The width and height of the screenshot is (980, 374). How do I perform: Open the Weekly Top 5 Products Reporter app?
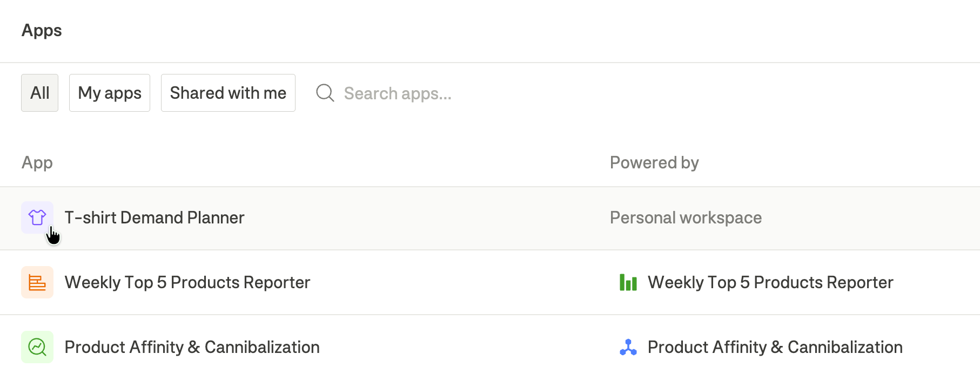click(x=187, y=282)
